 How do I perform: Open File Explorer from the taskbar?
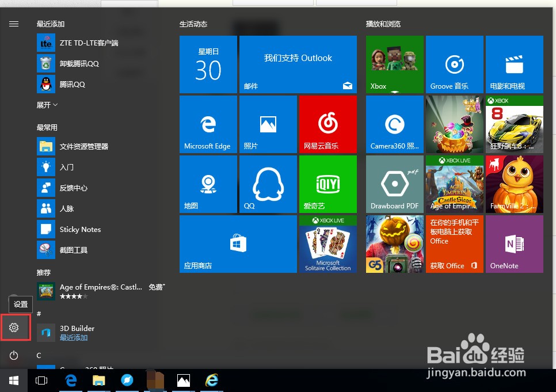click(x=99, y=380)
